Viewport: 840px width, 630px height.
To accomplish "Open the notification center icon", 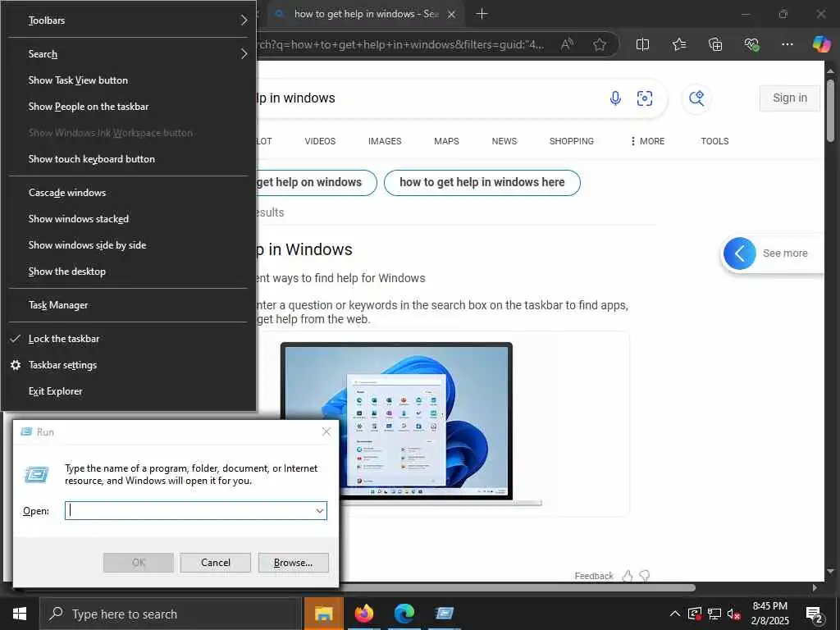I will coord(815,614).
